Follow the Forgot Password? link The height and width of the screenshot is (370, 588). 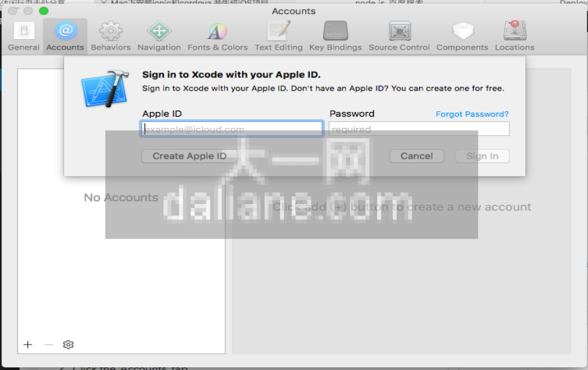coord(472,114)
